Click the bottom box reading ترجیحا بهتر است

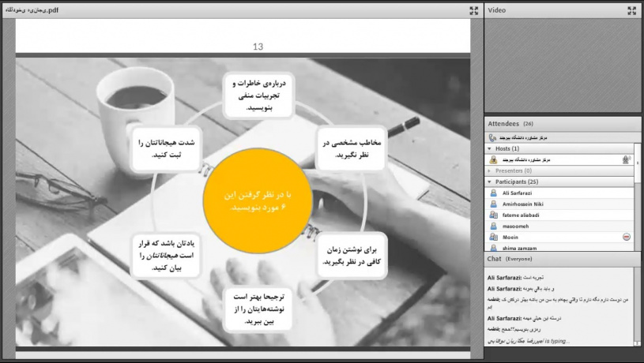(x=258, y=309)
